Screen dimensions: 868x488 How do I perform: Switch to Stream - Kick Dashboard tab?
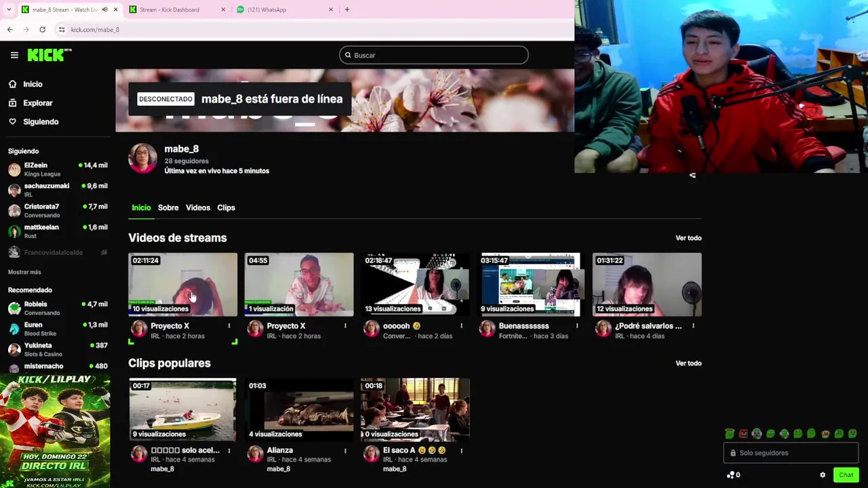point(170,9)
